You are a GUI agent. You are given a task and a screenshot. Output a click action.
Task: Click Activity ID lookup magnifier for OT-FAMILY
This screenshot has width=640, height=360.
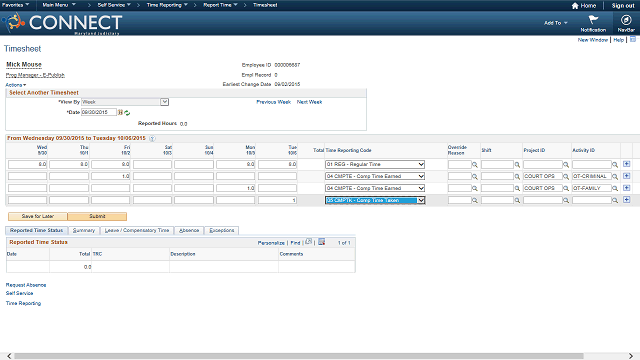615,189
